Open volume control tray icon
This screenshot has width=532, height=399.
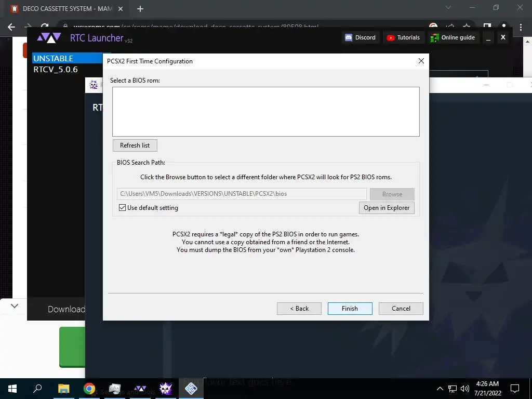point(465,389)
